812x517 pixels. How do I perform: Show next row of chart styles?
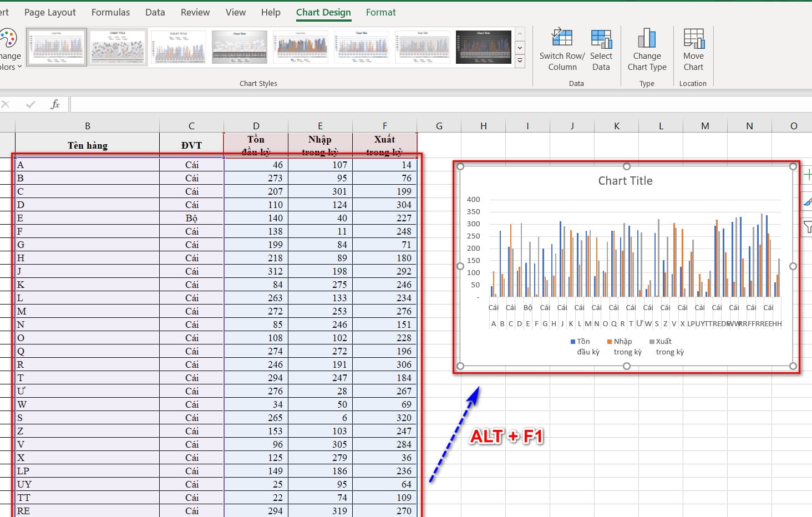520,48
